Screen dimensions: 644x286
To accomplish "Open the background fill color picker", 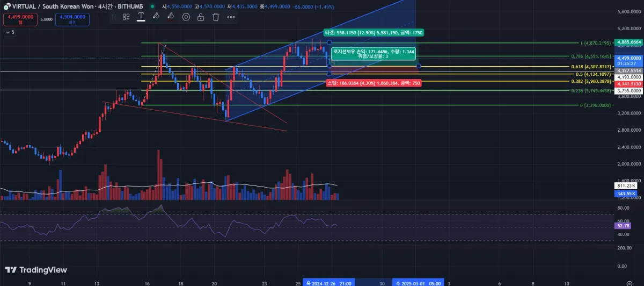I will (x=156, y=17).
